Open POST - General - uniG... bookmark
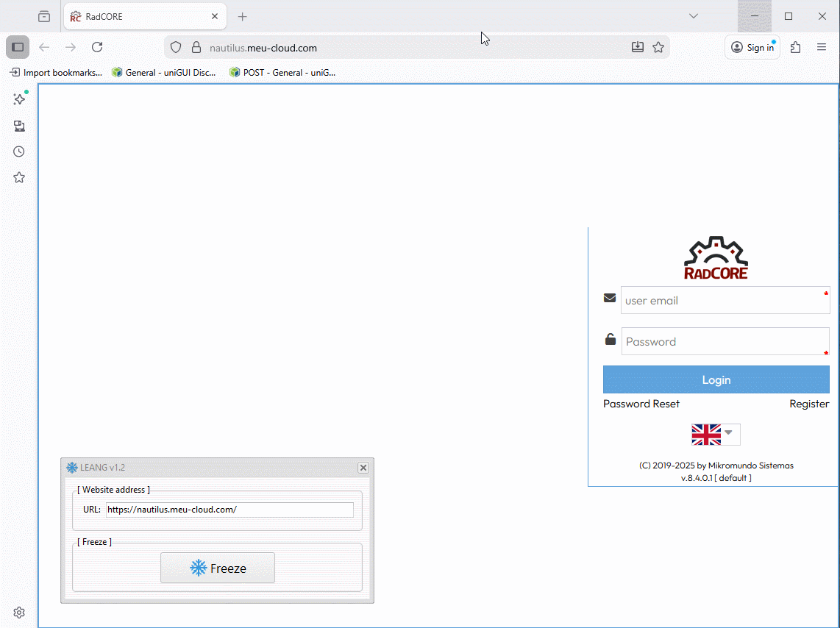 282,72
